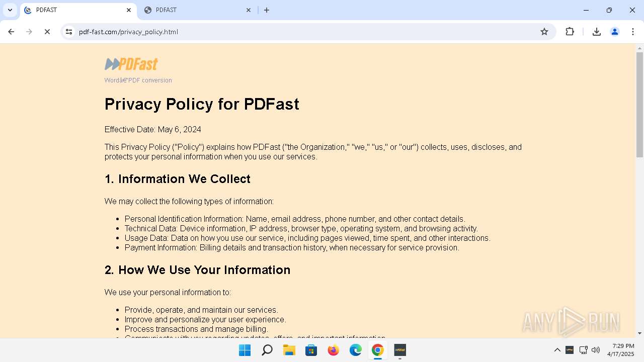The width and height of the screenshot is (644, 362).
Task: Open the Downloads icon in toolbar
Action: pos(597,32)
